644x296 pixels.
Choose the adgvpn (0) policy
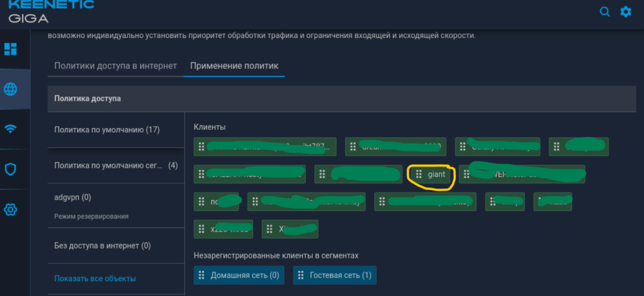[x=73, y=198]
